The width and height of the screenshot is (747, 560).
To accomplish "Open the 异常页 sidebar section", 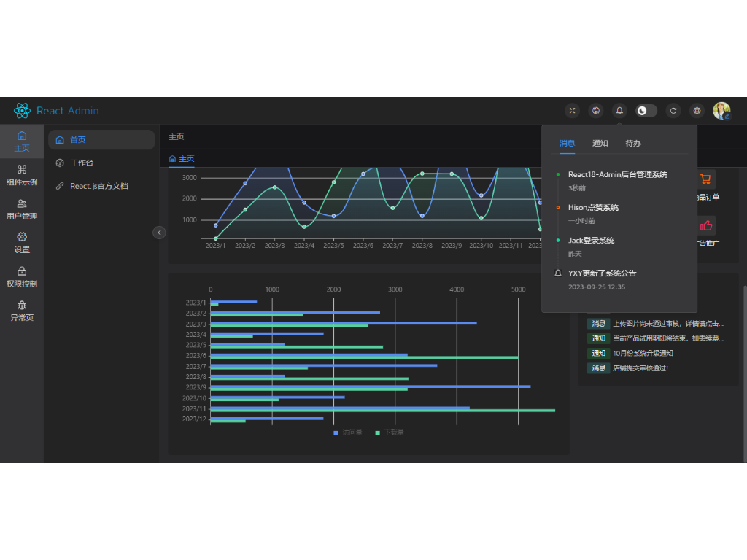I will (x=22, y=311).
